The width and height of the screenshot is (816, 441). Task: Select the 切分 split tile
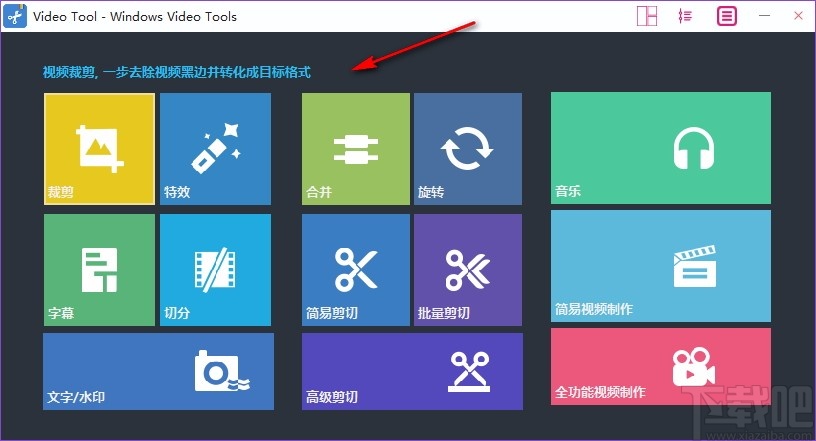[x=215, y=270]
